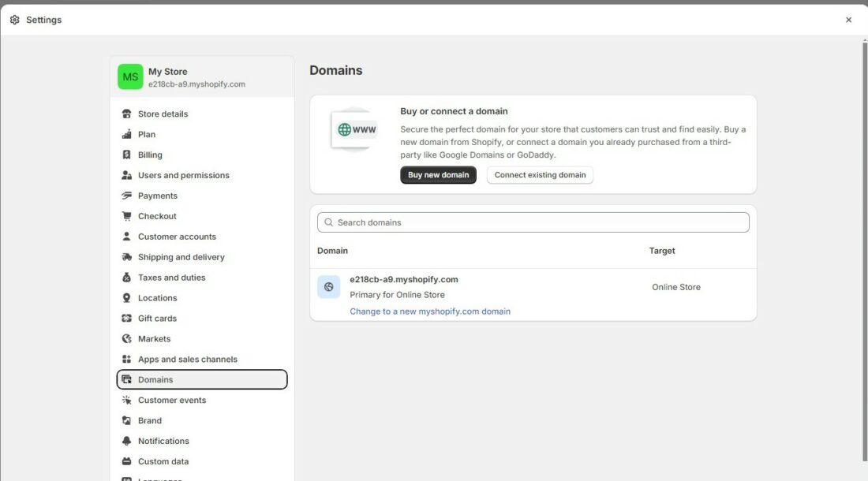
Task: Open Checkout via the cart icon
Action: click(127, 215)
